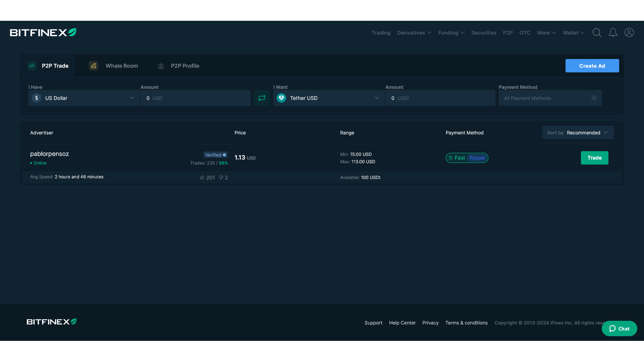Focus the USD amount input field
644x362 pixels.
pyautogui.click(x=196, y=98)
